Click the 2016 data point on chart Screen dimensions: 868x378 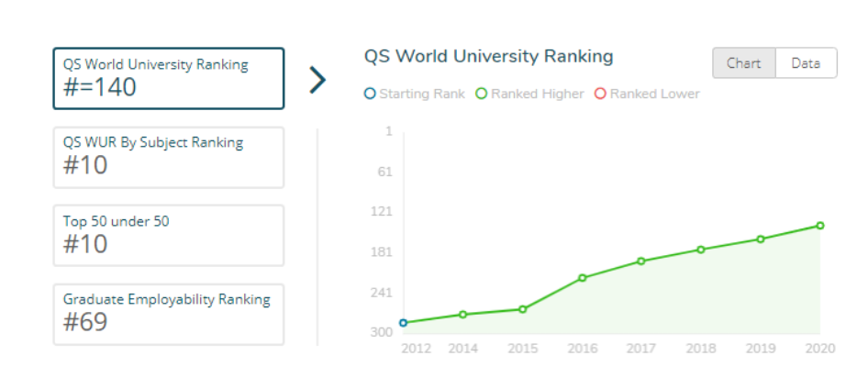click(582, 278)
